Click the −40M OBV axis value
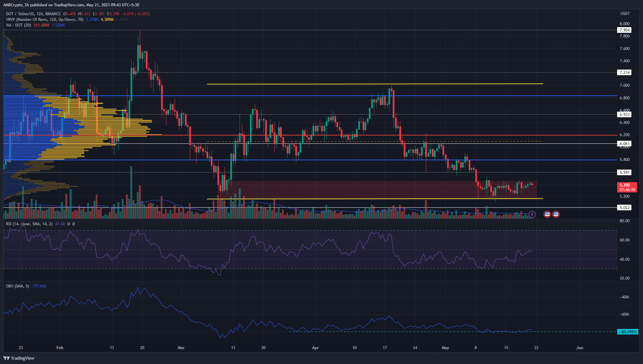 624,297
